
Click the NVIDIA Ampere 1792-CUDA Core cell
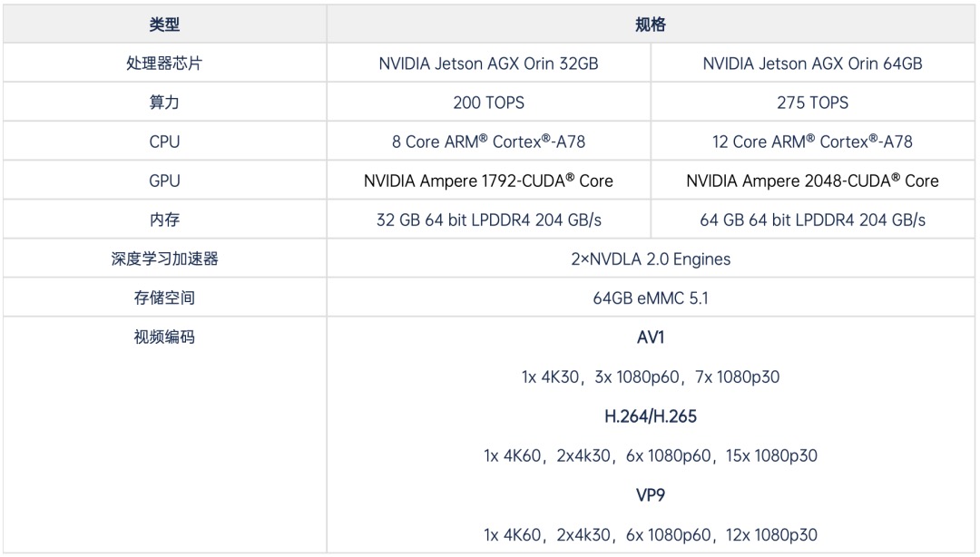pos(488,181)
